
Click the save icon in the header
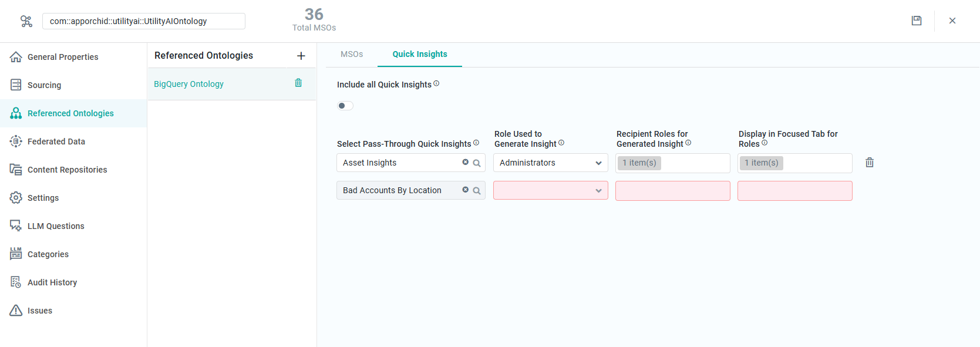coord(916,21)
